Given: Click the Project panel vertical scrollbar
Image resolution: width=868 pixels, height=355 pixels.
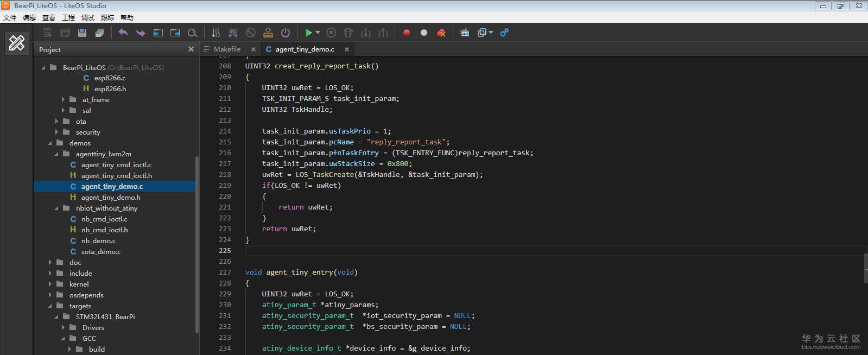Looking at the screenshot, I should point(197,244).
